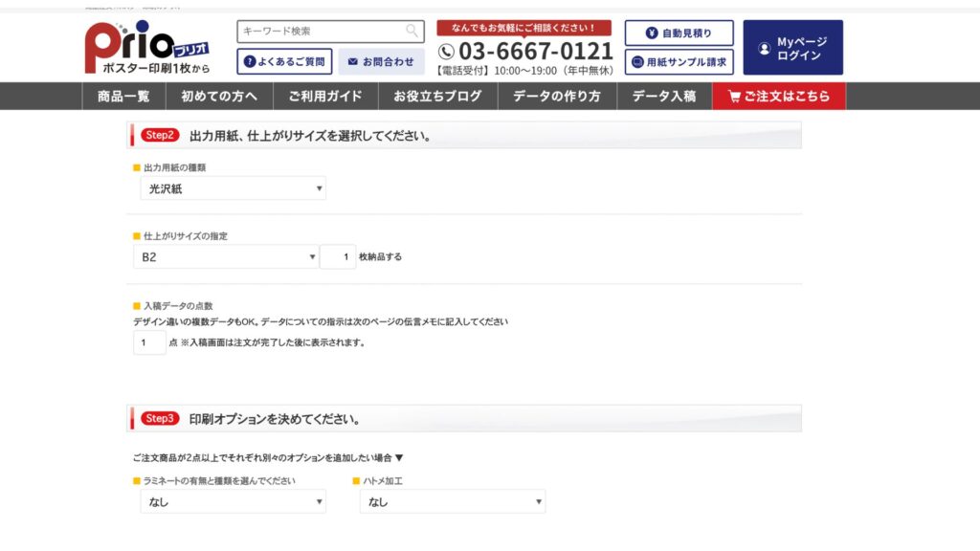Open the ラミネート dropdown set to なし

(x=233, y=500)
